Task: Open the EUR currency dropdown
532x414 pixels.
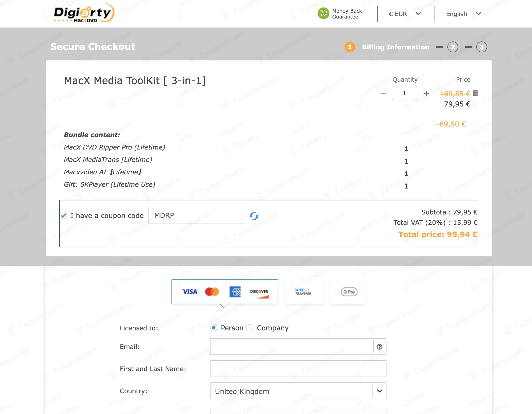Action: [405, 14]
